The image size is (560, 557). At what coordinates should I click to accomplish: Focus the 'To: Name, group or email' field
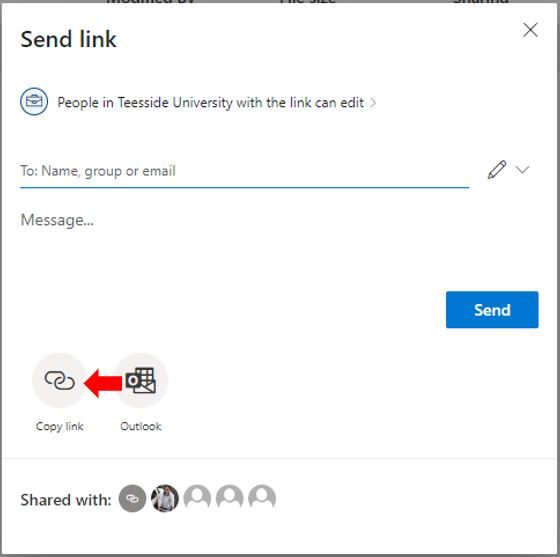pyautogui.click(x=244, y=171)
